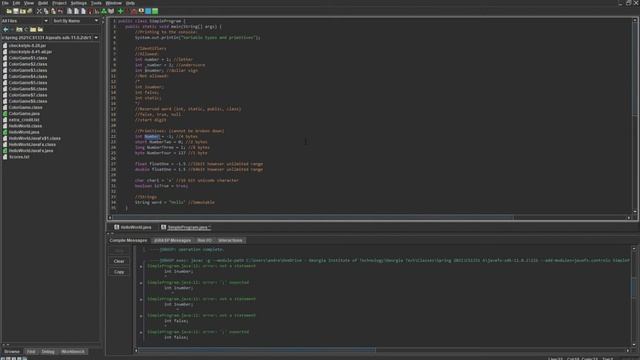The height and width of the screenshot is (360, 640).
Task: Open the View menu
Action: tap(29, 3)
